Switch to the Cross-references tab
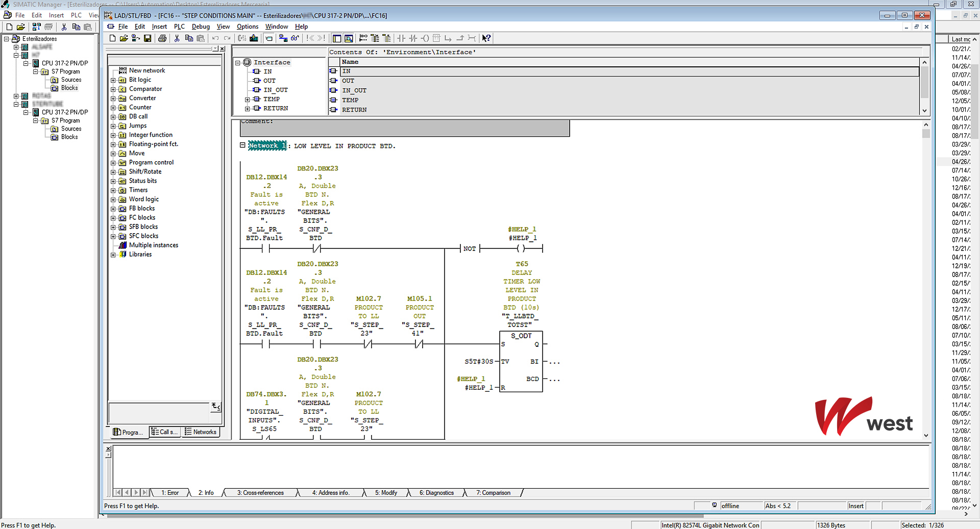The width and height of the screenshot is (980, 529). click(x=260, y=493)
